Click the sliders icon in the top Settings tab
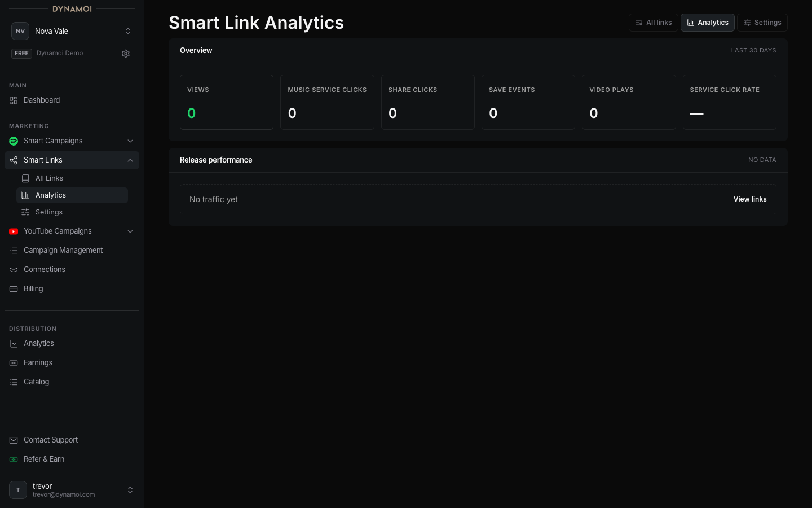Image resolution: width=812 pixels, height=508 pixels. tap(747, 23)
